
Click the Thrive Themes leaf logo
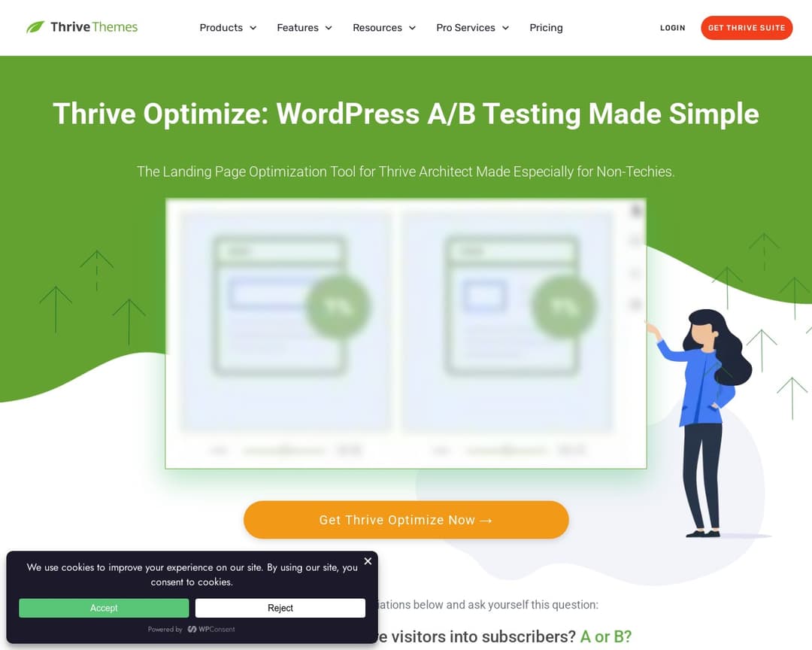point(35,28)
